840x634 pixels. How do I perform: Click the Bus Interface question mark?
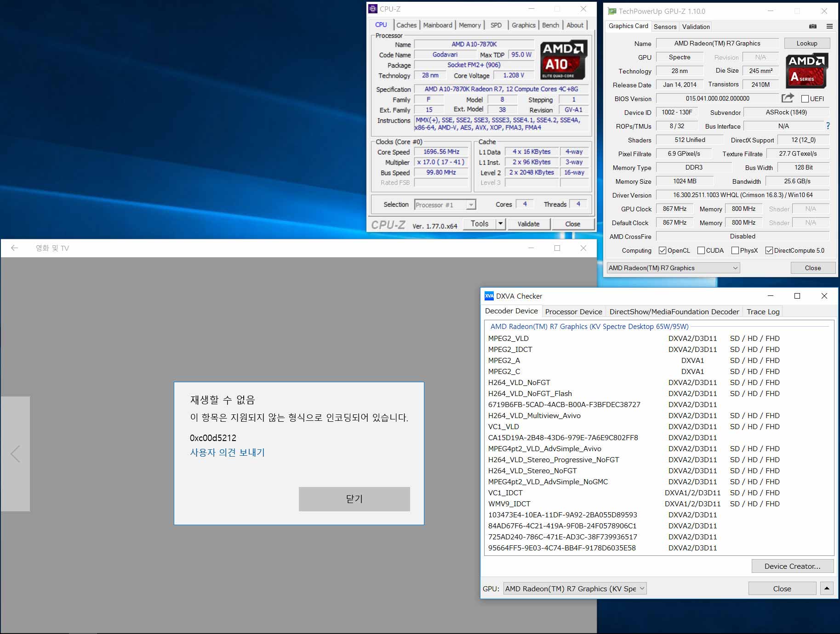click(828, 126)
